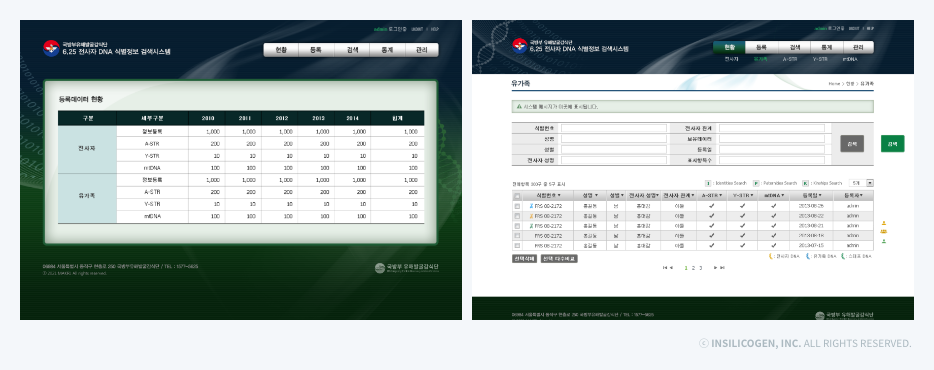Check the row registered on 2013-08-25

pyautogui.click(x=517, y=206)
